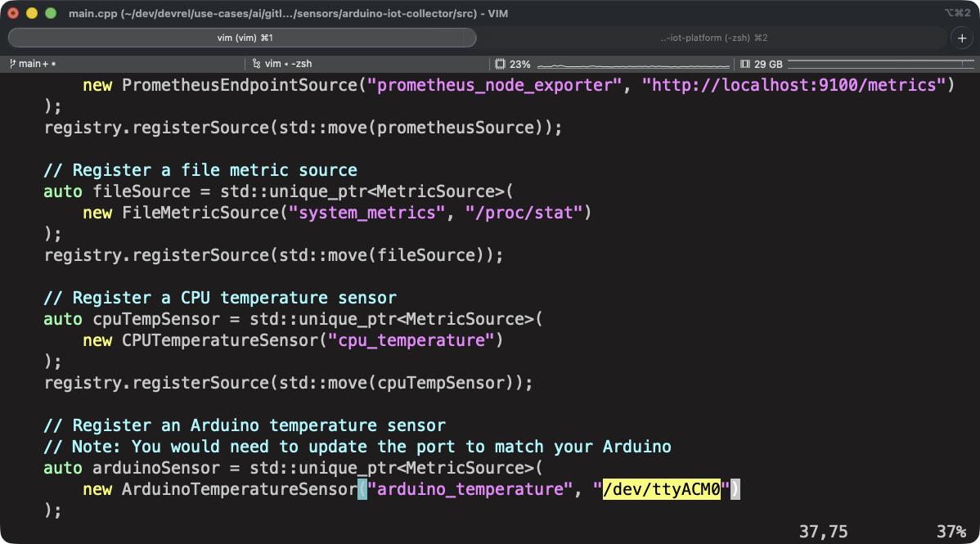
Task: Minimize the VIM terminal window
Action: click(32, 13)
